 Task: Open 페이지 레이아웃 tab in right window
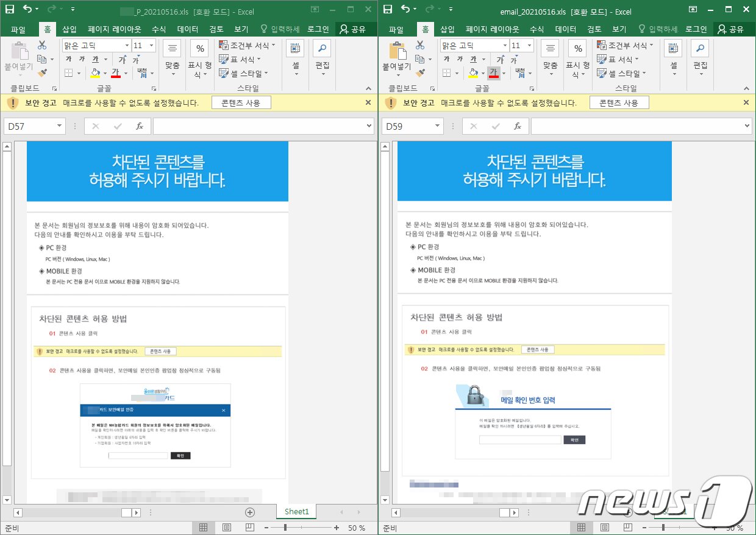coord(493,29)
